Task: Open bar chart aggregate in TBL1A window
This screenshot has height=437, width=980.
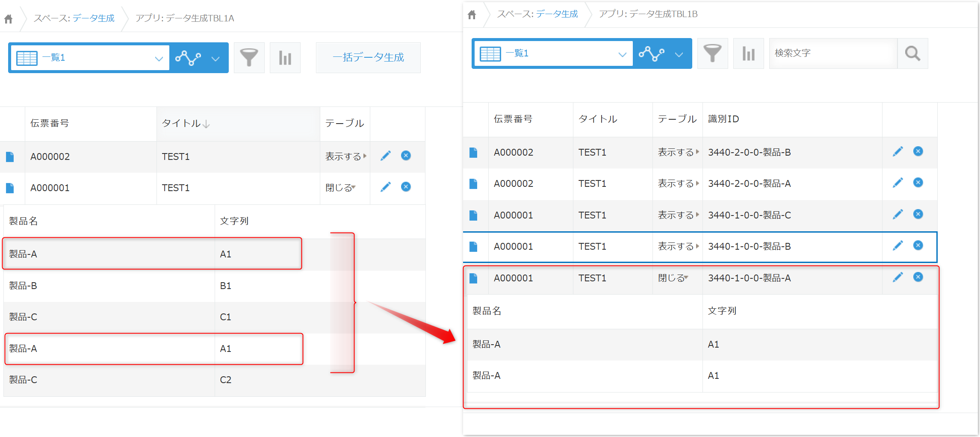Action: point(285,58)
